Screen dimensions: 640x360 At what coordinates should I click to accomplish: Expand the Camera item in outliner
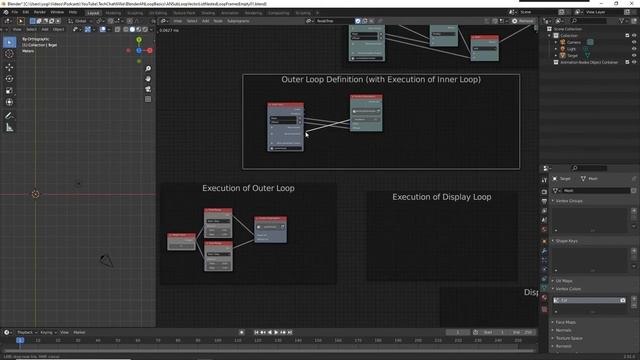point(556,42)
